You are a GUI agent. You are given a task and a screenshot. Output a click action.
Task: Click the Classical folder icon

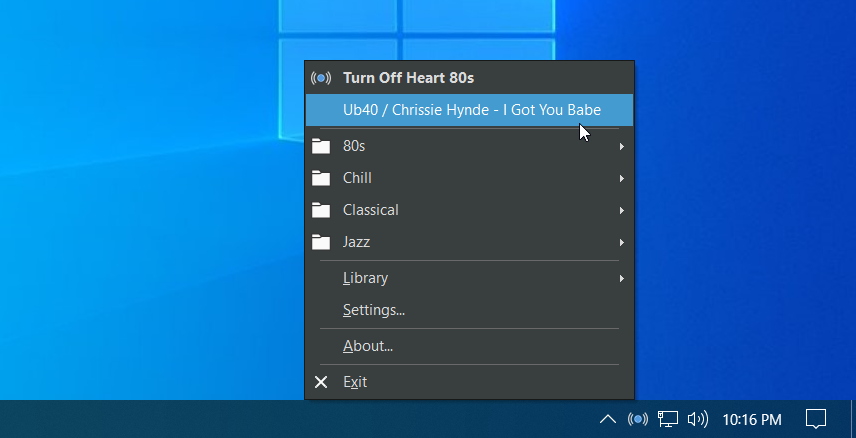(321, 210)
